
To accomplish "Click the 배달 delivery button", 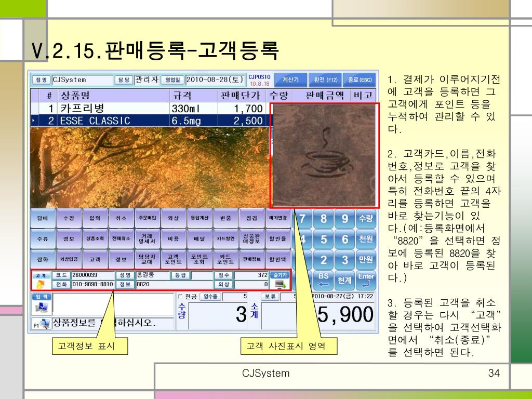I will [199, 239].
